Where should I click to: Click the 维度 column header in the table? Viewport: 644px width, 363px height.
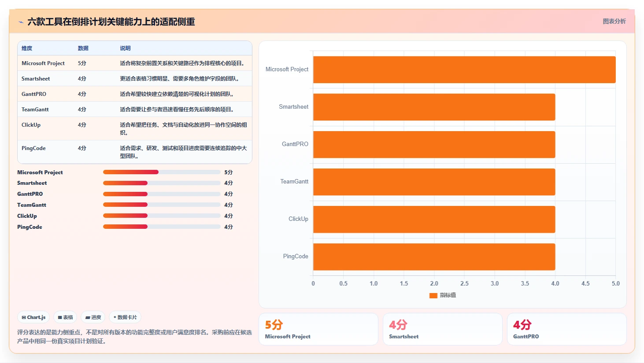(x=27, y=48)
